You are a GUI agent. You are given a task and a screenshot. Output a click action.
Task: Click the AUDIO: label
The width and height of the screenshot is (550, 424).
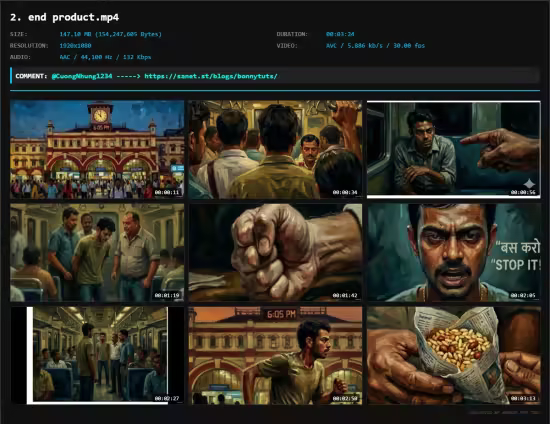click(x=20, y=57)
